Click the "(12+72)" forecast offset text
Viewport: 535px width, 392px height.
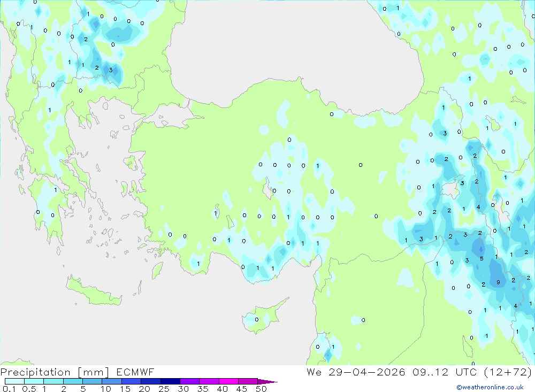(x=508, y=372)
